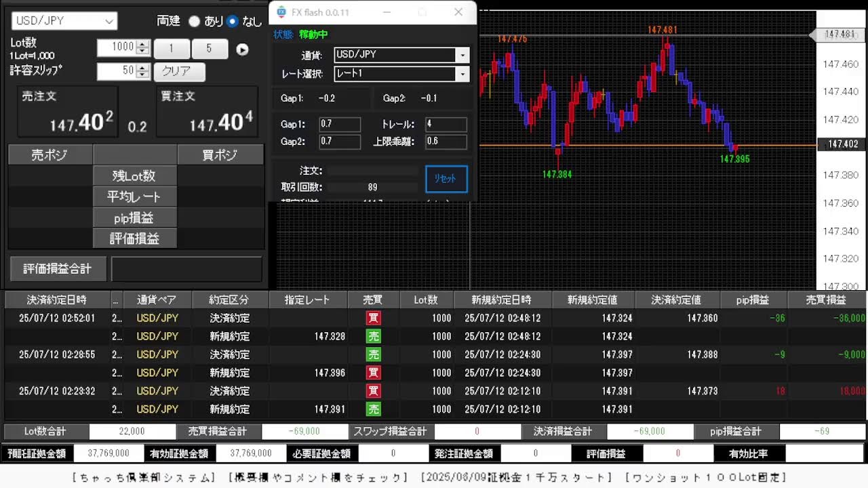Click the 通貨ペア table column header
Screen dimensions: 868x488
(157, 300)
